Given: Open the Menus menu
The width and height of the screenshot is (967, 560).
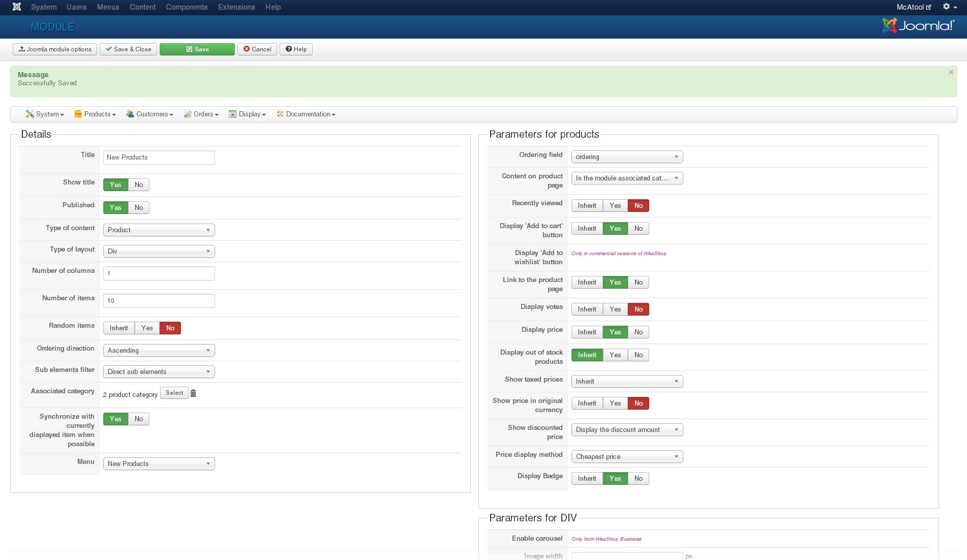Looking at the screenshot, I should pyautogui.click(x=108, y=7).
